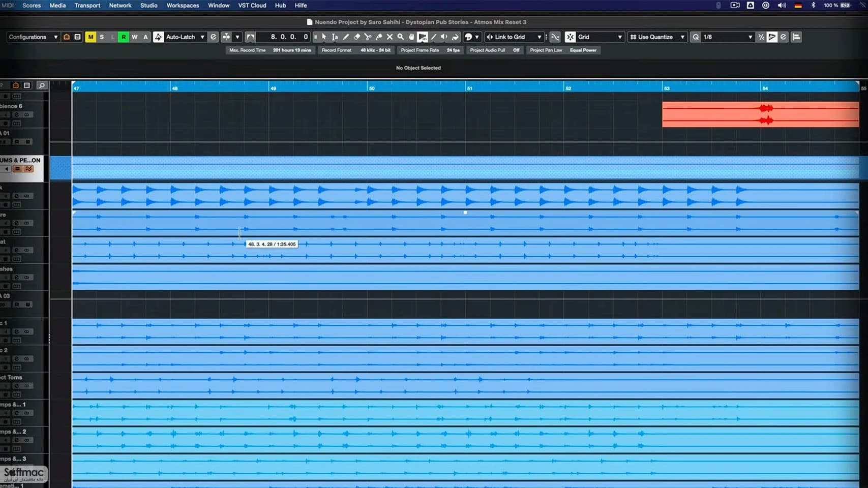Screen dimensions: 868x488
Task: Toggle the Solo all S button
Action: pos(102,37)
